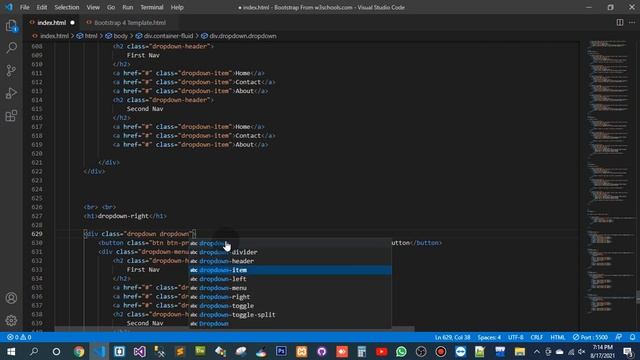The image size is (640, 360).
Task: Click the notifications bell in status bar
Action: (x=632, y=337)
